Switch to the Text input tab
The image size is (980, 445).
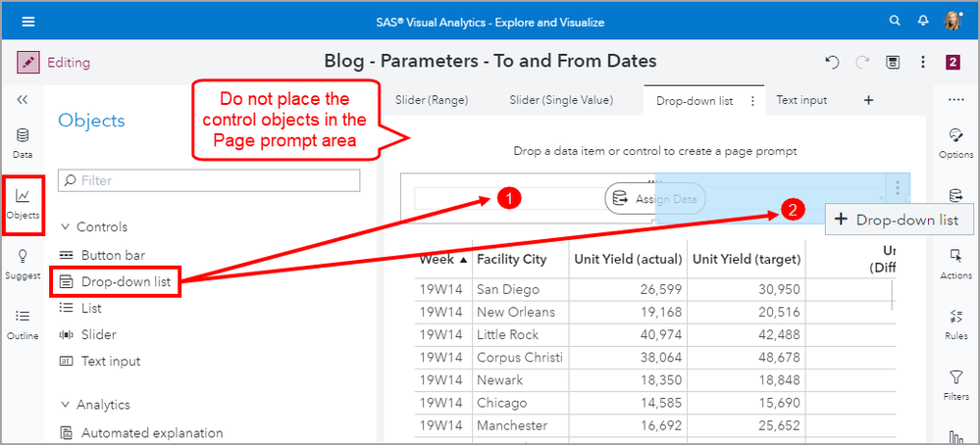(801, 100)
